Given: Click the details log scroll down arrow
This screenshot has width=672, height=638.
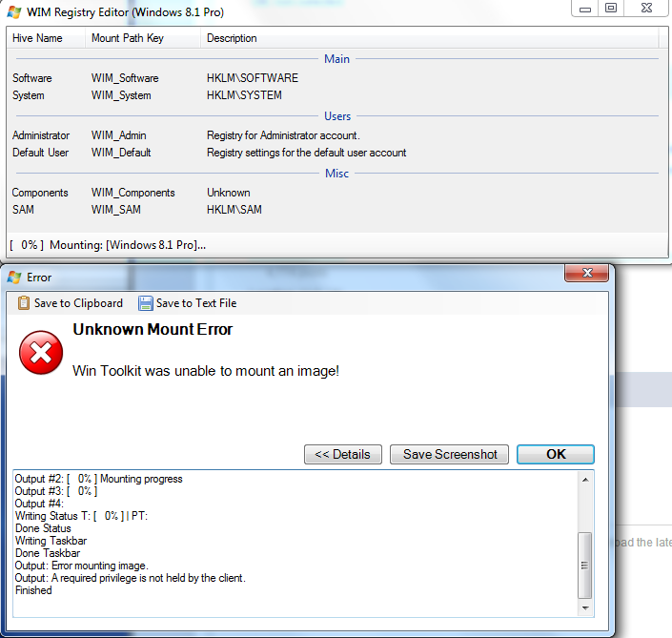Looking at the screenshot, I should (585, 608).
